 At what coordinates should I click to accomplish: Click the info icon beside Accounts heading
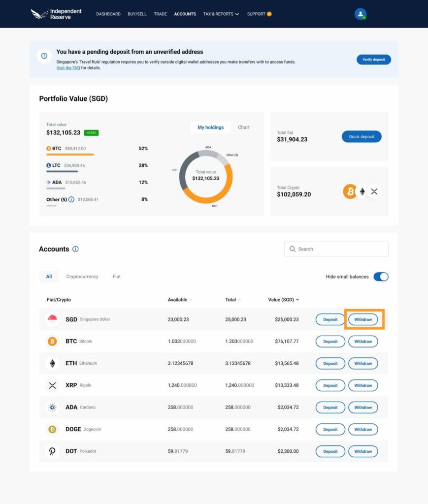coord(75,249)
